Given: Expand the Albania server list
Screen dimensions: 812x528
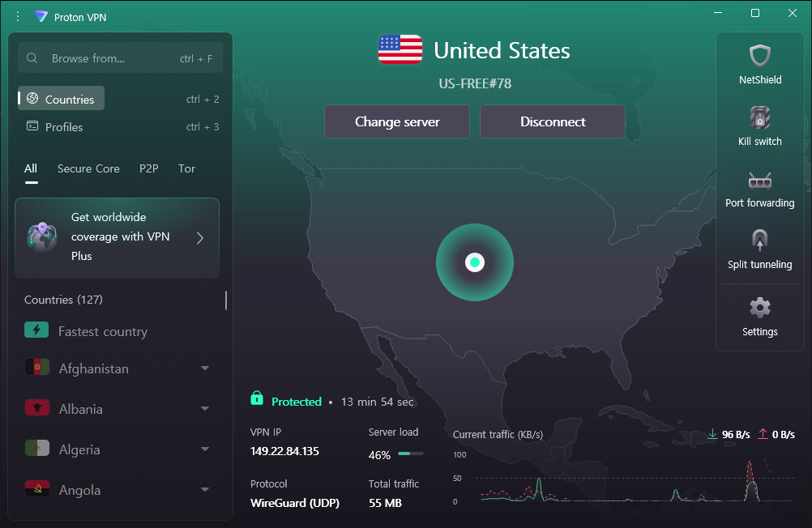Looking at the screenshot, I should pyautogui.click(x=205, y=408).
